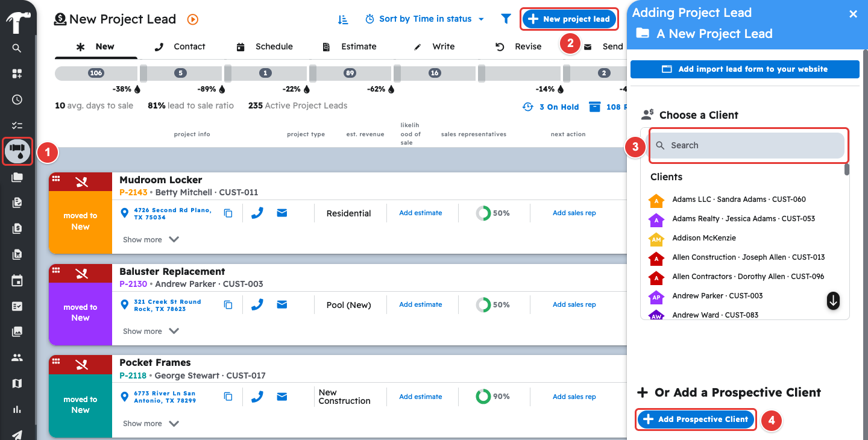Click the sort order icon beside Sort by

click(x=343, y=19)
